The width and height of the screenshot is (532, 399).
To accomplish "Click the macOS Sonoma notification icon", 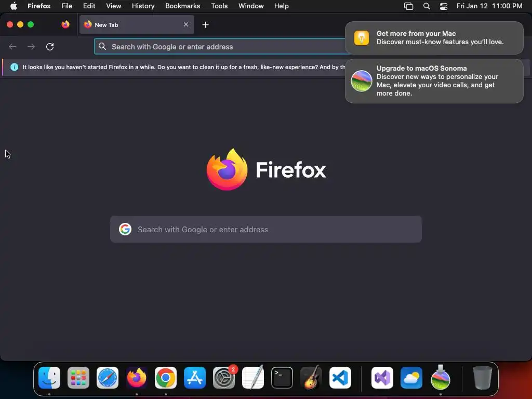I will (362, 81).
